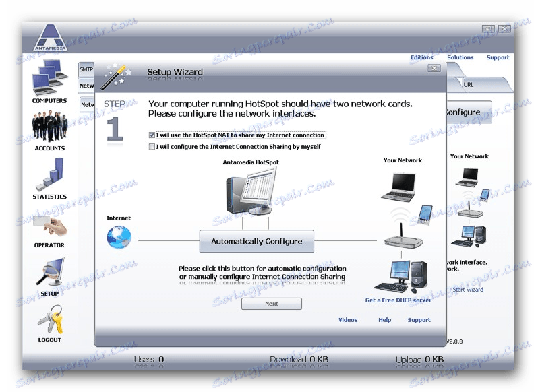Click the Users 0 status text
This screenshot has height=392, width=536.
click(x=149, y=359)
